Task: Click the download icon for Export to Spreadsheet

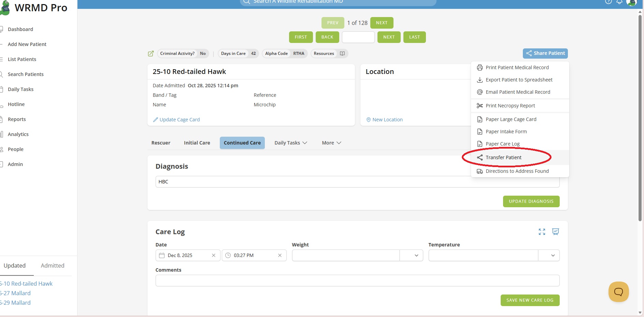Action: point(480,80)
